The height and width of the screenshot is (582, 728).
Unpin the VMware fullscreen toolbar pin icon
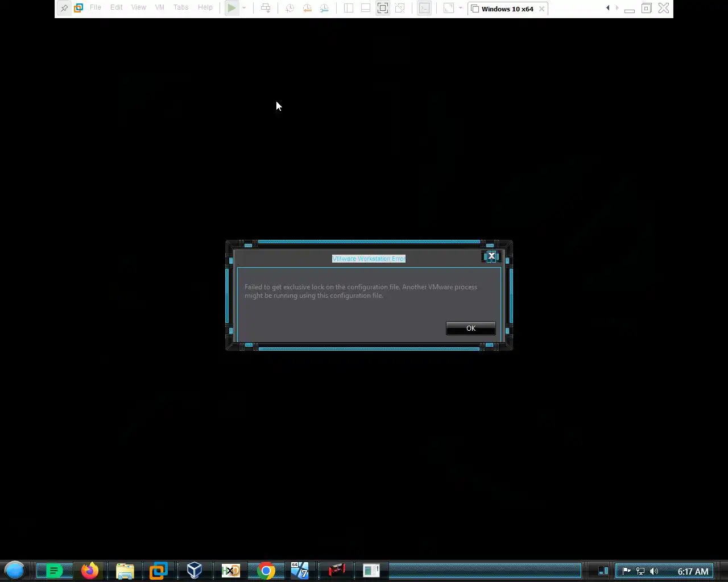[x=64, y=8]
